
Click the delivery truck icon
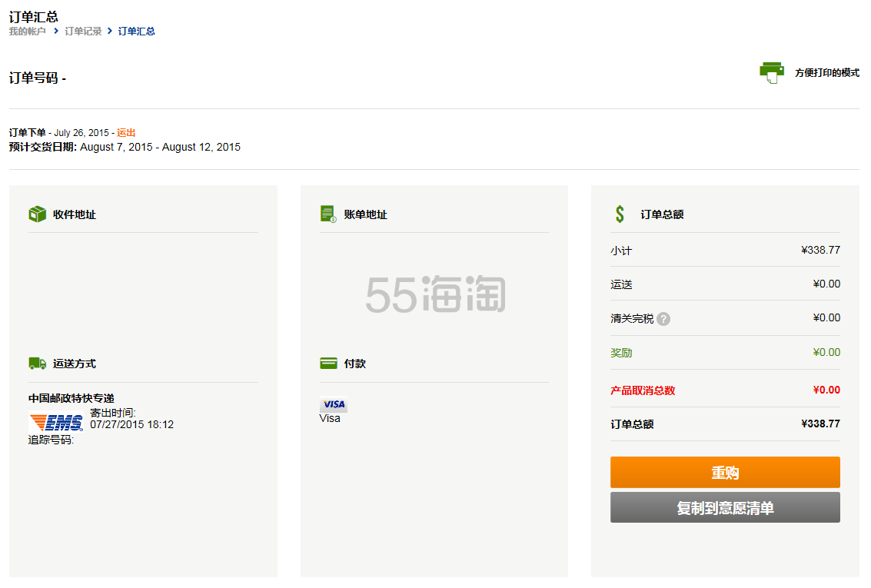pyautogui.click(x=38, y=364)
